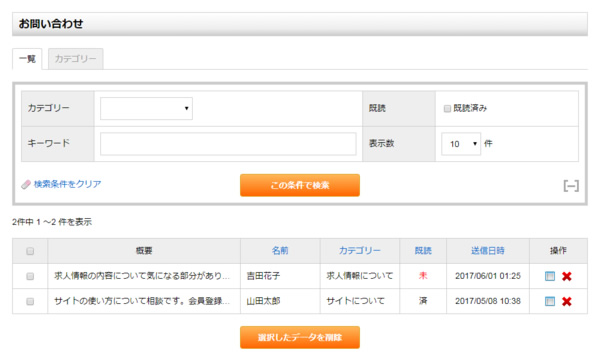The height and width of the screenshot is (361, 600).
Task: Select checkbox for 山田太郎 row
Action: (x=30, y=301)
